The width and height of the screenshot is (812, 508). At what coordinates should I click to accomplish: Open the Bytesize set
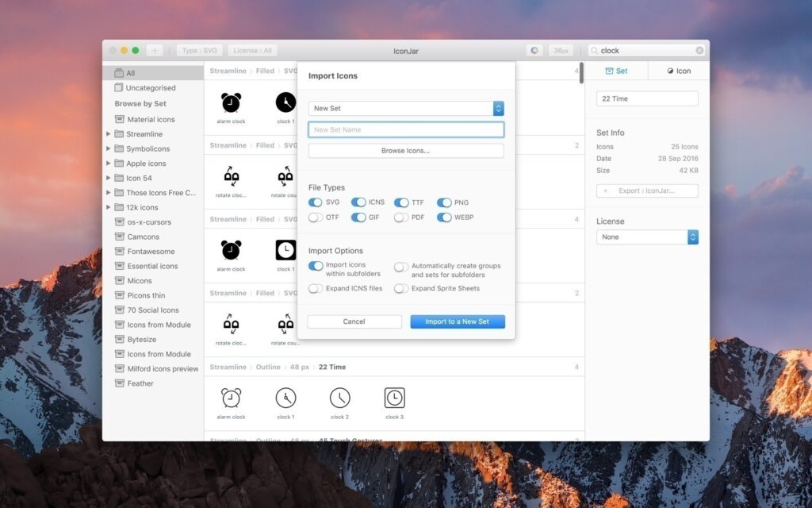click(x=142, y=340)
